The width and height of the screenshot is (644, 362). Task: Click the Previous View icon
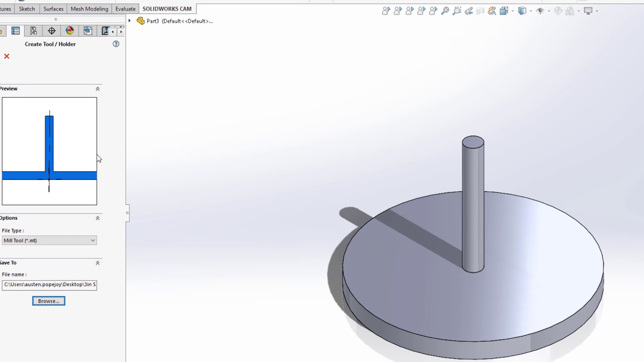coord(469,11)
